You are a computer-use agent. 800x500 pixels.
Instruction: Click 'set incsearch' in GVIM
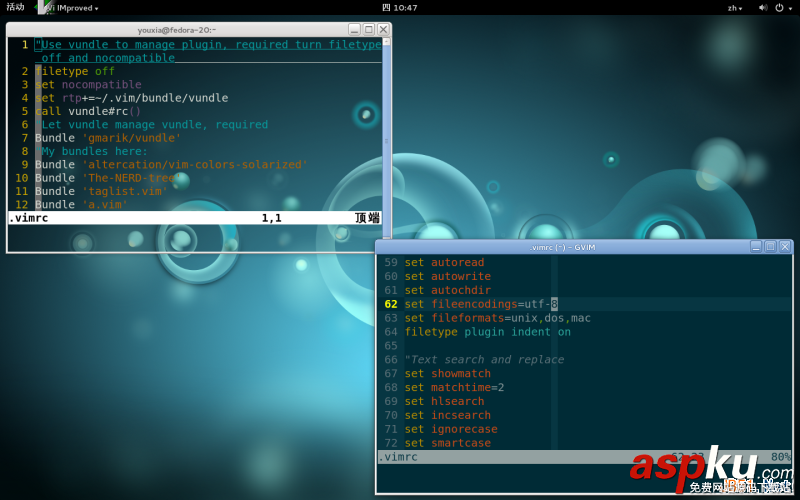tap(448, 415)
